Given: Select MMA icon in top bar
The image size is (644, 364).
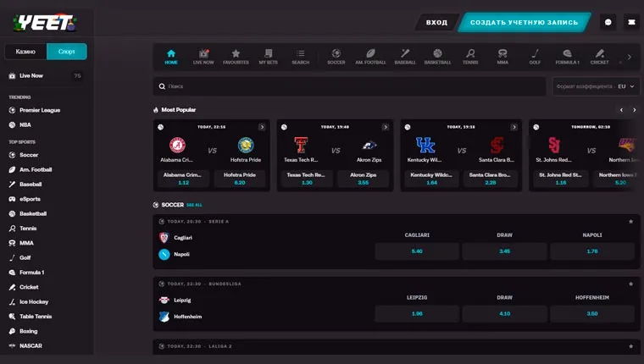Looking at the screenshot, I should (x=502, y=57).
